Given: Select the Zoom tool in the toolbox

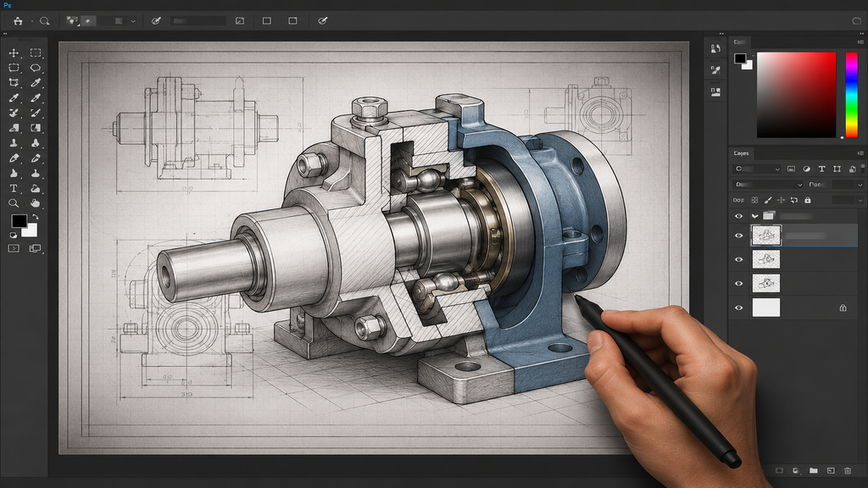Looking at the screenshot, I should 14,203.
